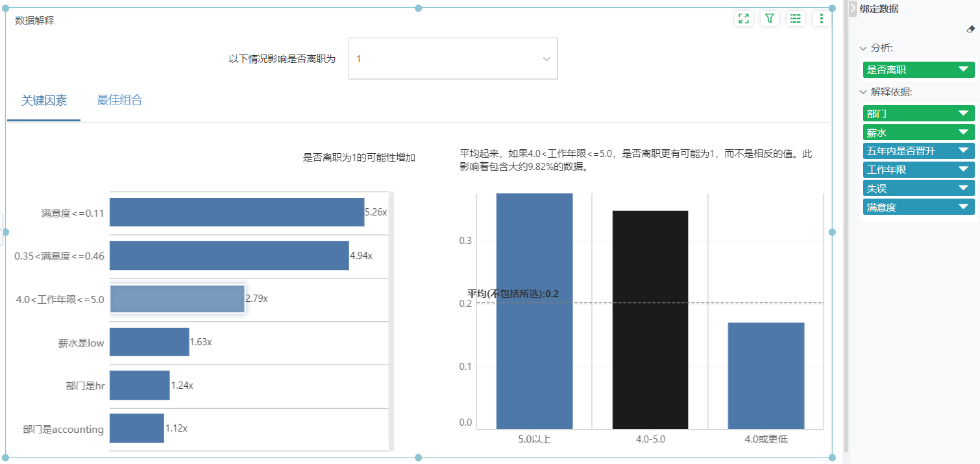This screenshot has width=980, height=464.
Task: Open dropdown on 部门 field
Action: (963, 114)
